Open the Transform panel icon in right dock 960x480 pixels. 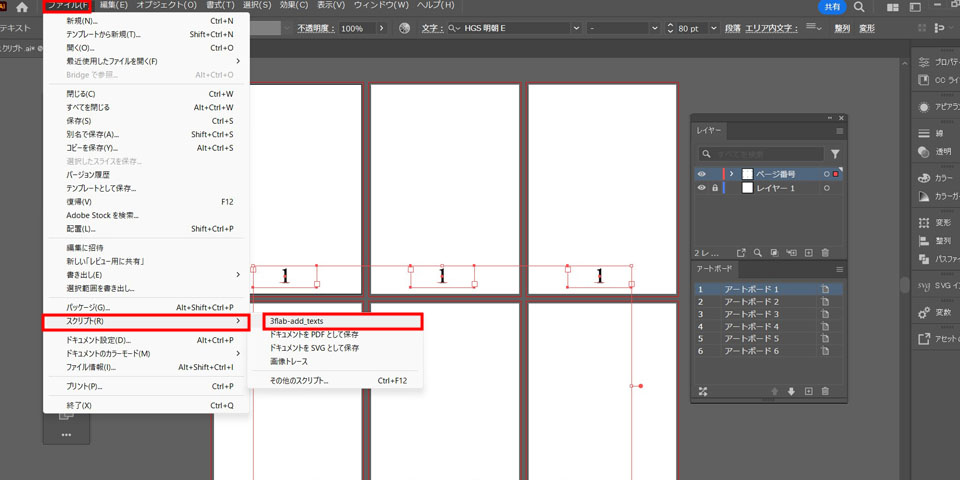point(923,222)
